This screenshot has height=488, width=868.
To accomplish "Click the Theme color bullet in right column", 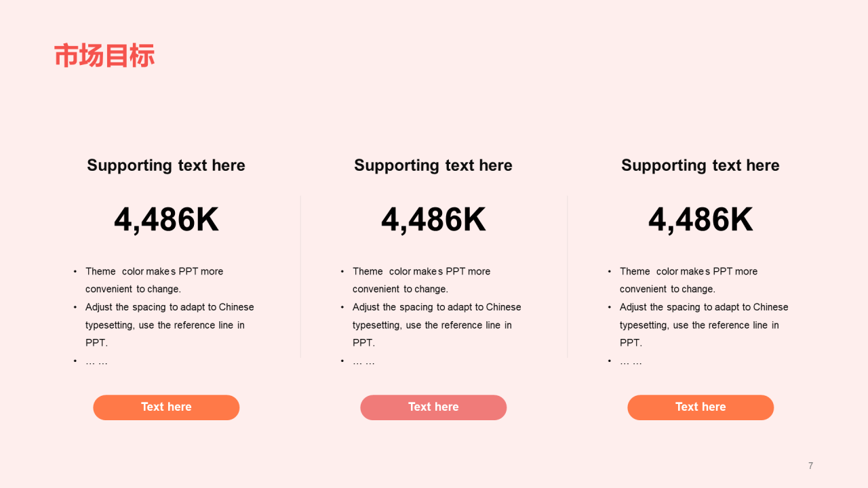I will (x=689, y=280).
